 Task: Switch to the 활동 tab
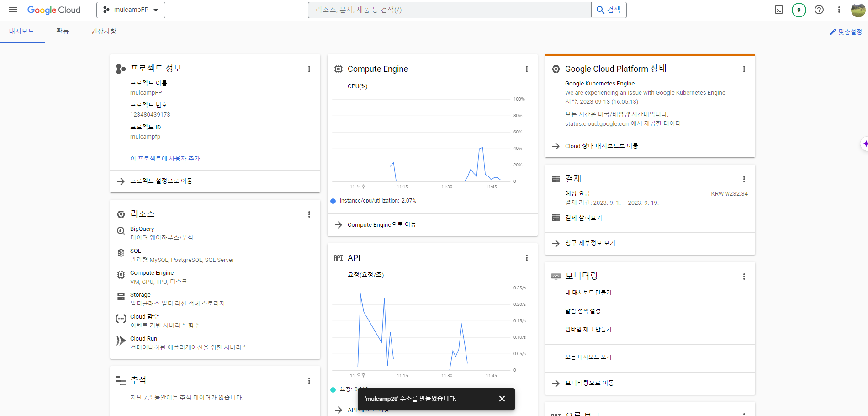63,31
